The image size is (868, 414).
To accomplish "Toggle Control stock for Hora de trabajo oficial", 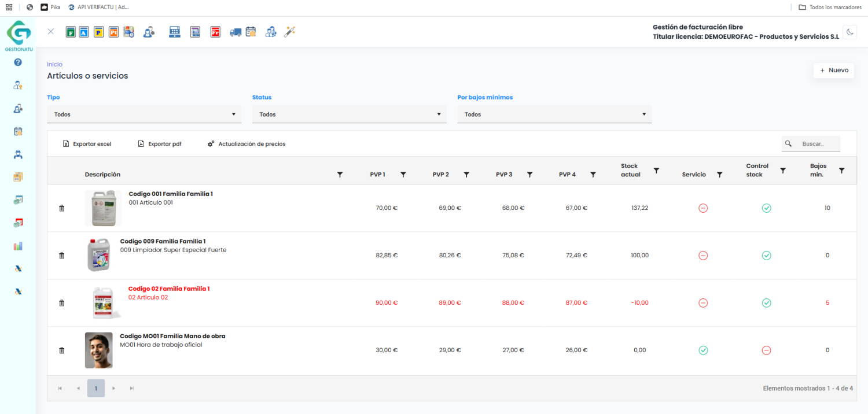I will 766,350.
